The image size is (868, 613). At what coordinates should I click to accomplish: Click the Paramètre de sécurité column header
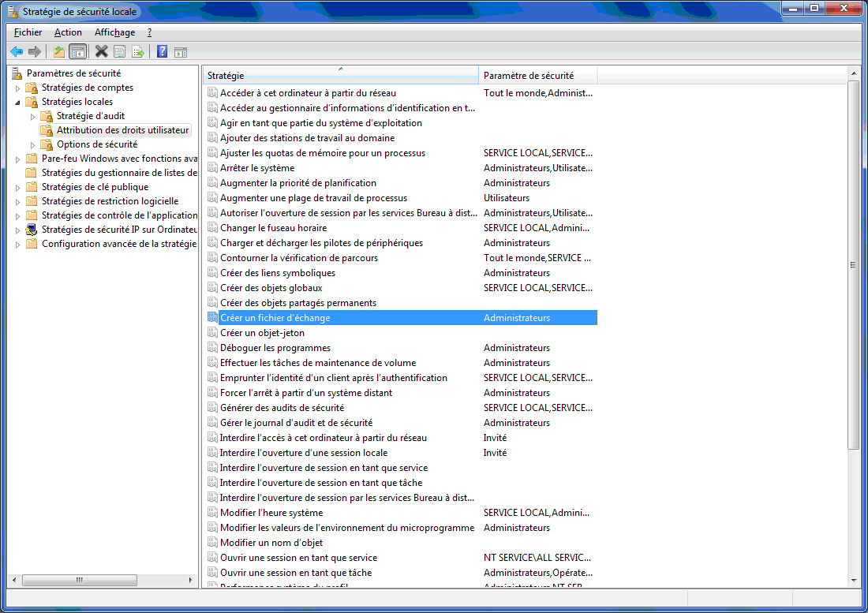(x=537, y=76)
